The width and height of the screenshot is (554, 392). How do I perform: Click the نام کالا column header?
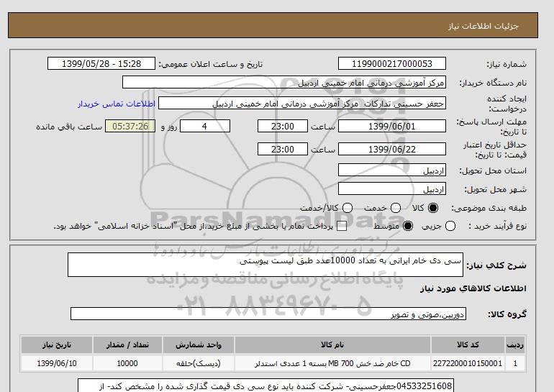(x=332, y=345)
